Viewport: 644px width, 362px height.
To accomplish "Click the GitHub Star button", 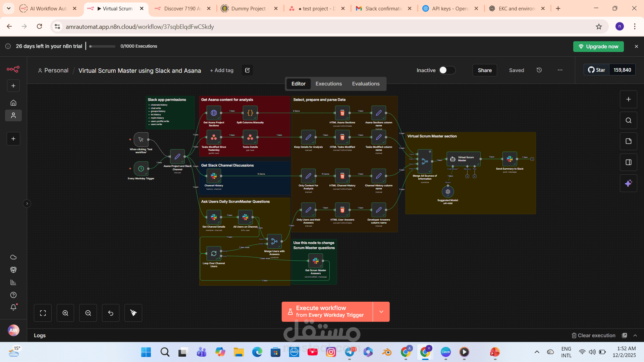I will point(596,70).
